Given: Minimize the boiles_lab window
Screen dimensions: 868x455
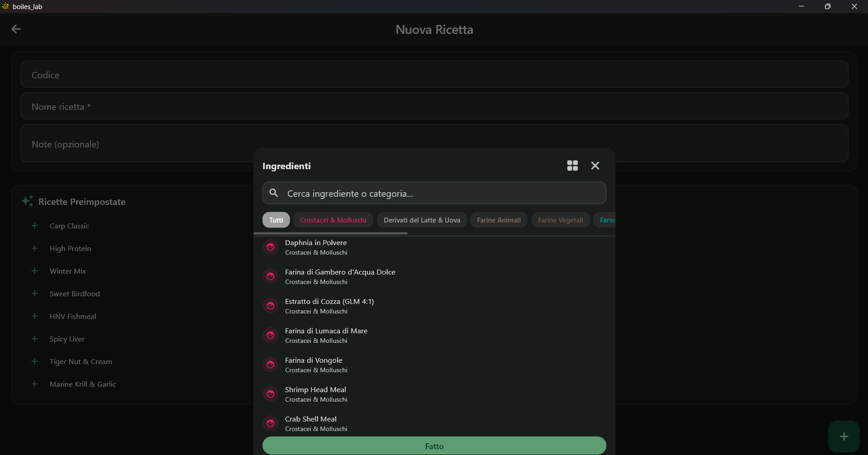Looking at the screenshot, I should (x=801, y=6).
